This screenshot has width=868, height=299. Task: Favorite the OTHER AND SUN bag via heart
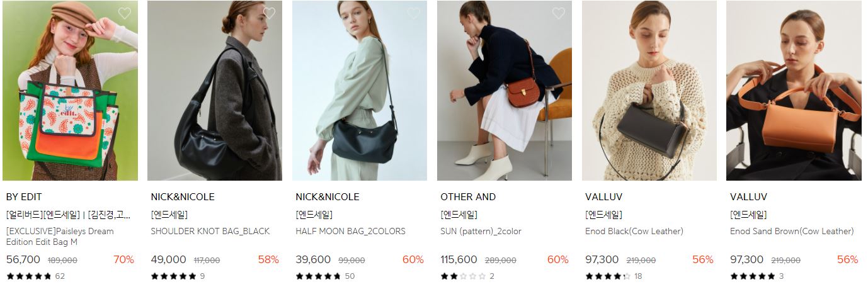pos(559,13)
